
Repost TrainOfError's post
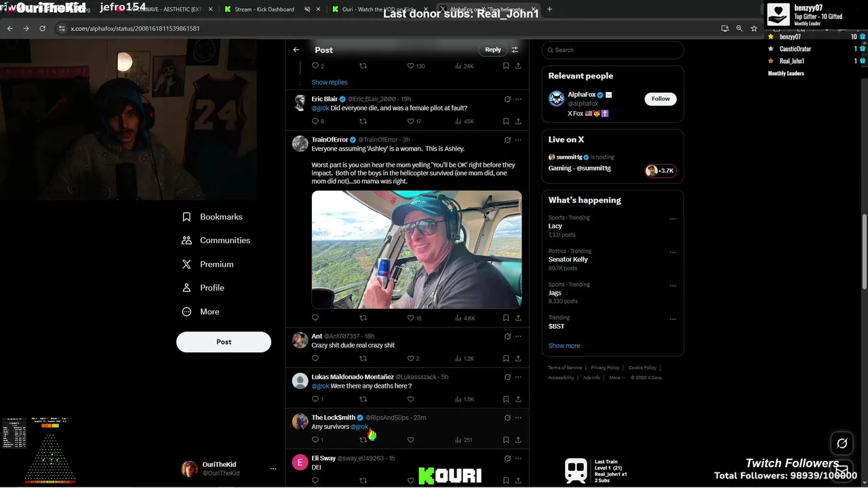(x=363, y=318)
